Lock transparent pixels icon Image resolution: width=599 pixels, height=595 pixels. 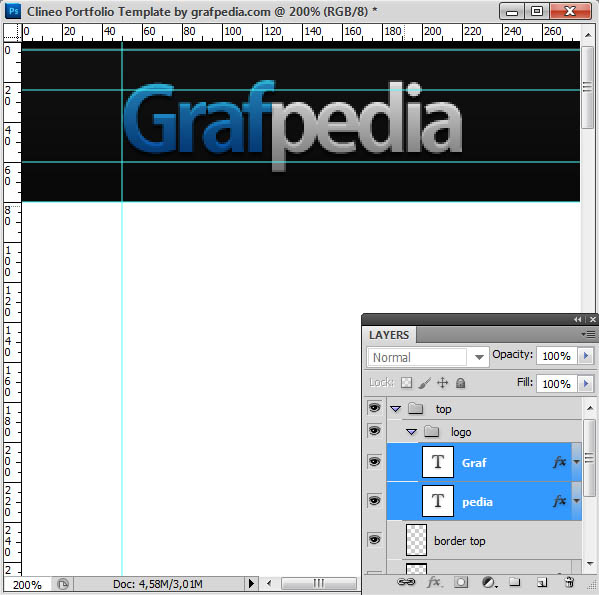coord(406,382)
